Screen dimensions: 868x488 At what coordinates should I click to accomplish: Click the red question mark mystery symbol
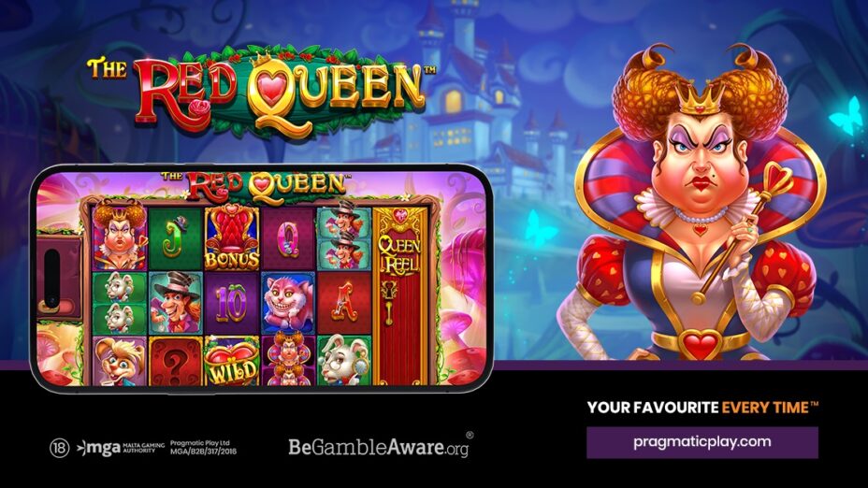[175, 362]
